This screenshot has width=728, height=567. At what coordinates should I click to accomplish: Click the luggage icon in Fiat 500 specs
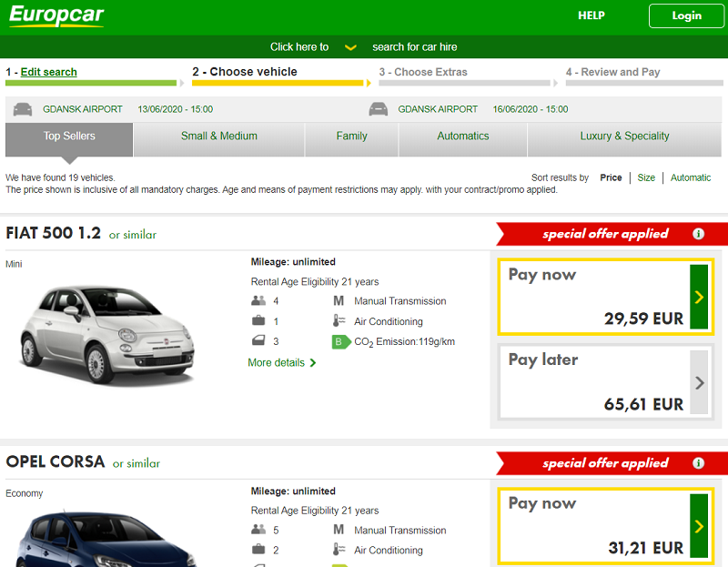258,321
